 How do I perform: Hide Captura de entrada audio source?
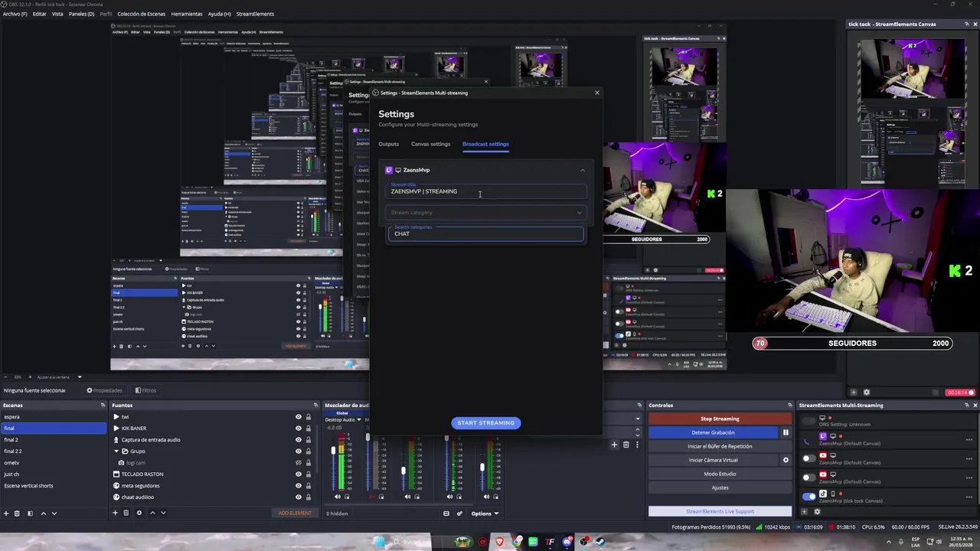coord(299,440)
